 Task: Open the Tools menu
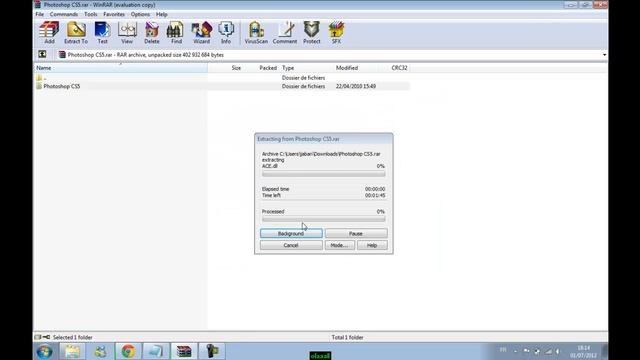pos(91,14)
